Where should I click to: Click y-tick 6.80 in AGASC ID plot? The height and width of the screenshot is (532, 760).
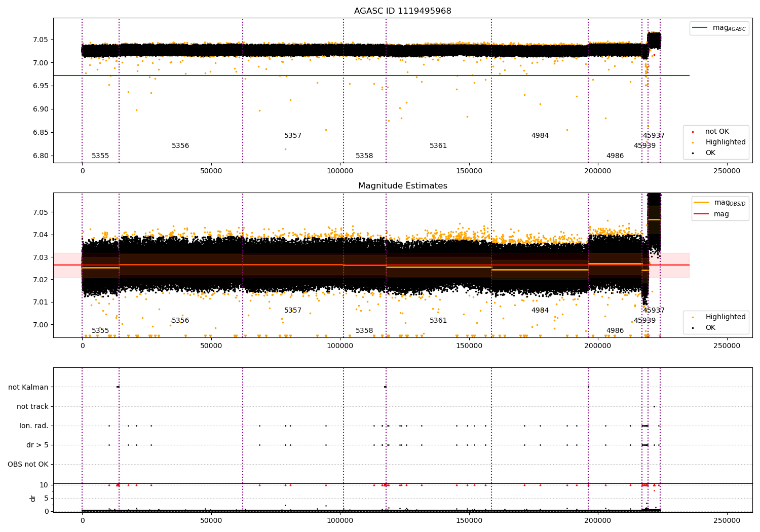(x=41, y=156)
